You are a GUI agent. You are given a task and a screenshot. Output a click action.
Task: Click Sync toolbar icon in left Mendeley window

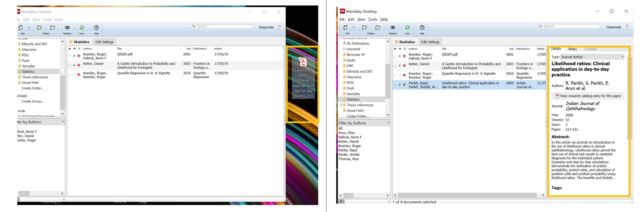coord(82,28)
